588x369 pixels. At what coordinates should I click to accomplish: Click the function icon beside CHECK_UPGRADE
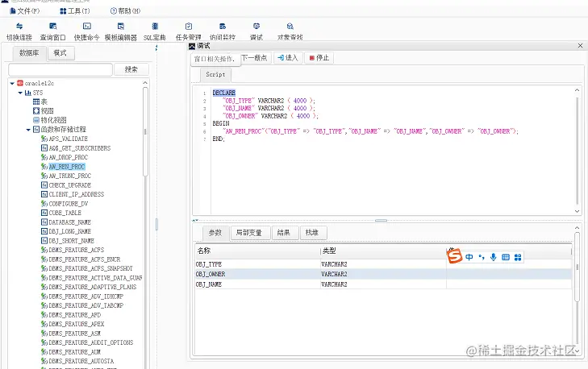pos(44,185)
